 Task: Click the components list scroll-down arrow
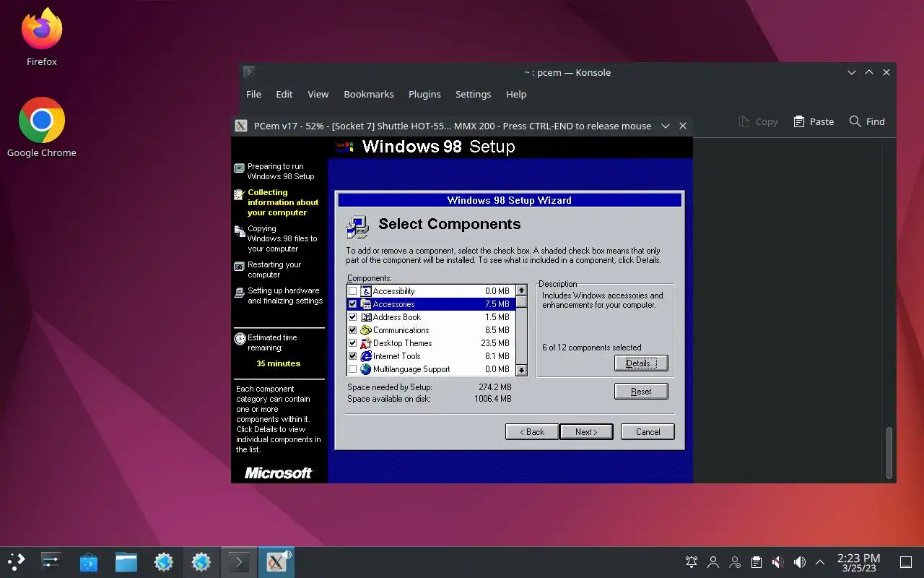(521, 369)
